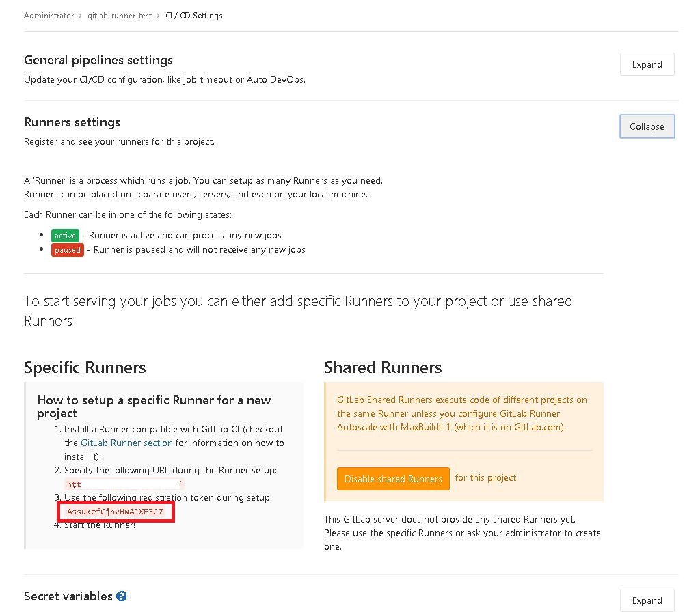This screenshot has width=700, height=612.
Task: Click the green active status badge
Action: click(x=65, y=236)
